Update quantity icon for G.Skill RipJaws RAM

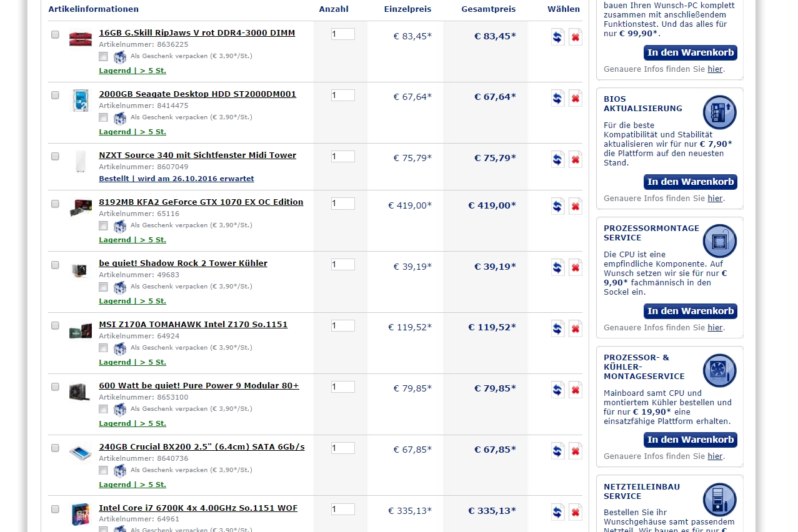[x=557, y=37]
